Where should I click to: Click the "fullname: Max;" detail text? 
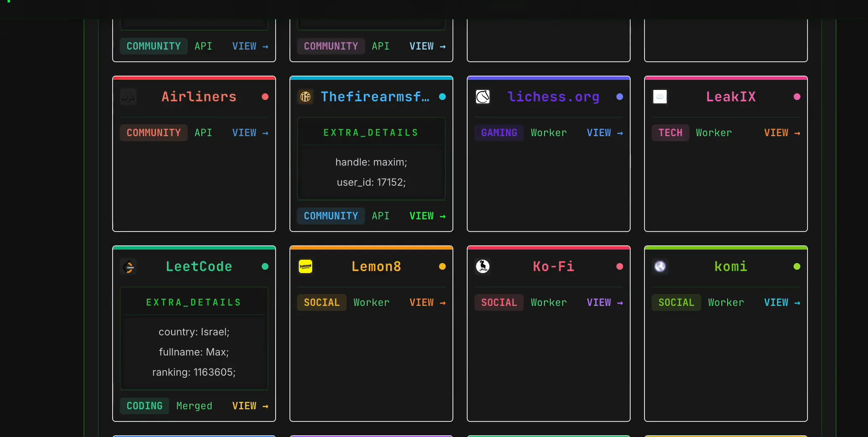(194, 352)
